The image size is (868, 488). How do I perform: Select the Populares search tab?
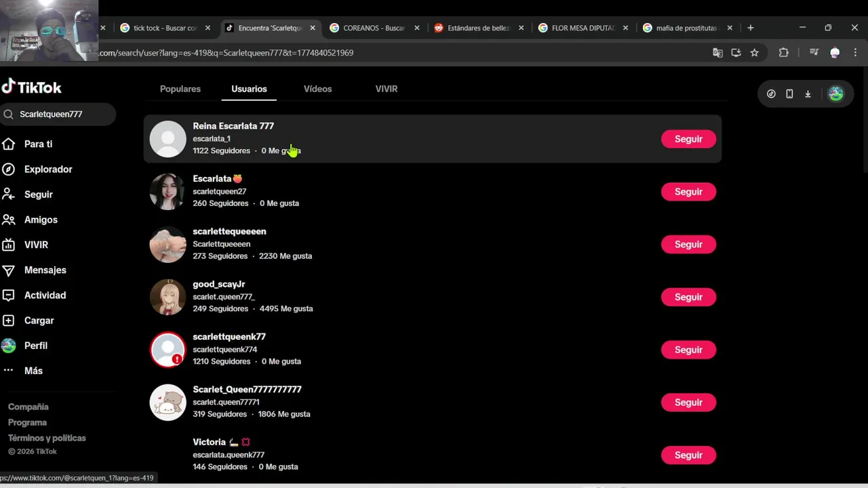point(180,89)
